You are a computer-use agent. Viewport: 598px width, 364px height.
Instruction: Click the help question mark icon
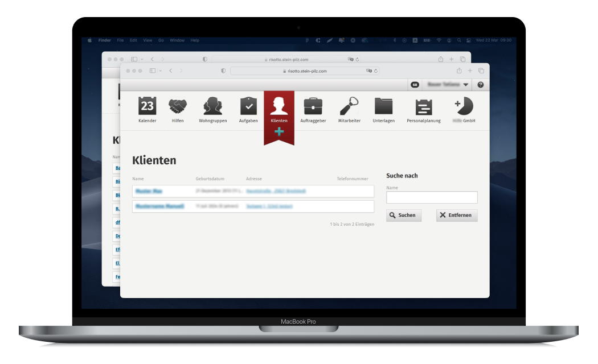click(480, 85)
